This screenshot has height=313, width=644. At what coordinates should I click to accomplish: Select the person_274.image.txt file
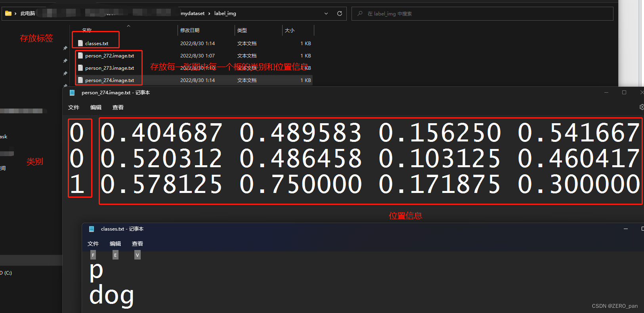pos(109,80)
